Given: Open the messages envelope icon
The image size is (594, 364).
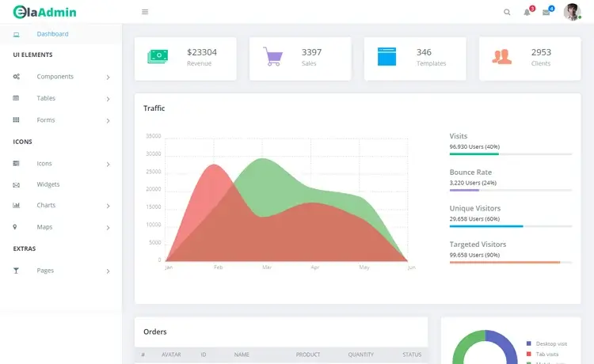Looking at the screenshot, I should pyautogui.click(x=546, y=13).
